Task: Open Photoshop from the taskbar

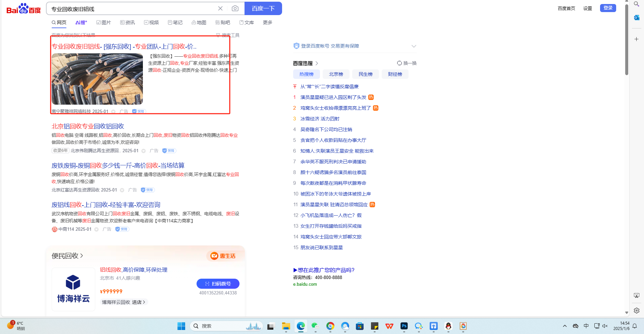Action: [404, 326]
